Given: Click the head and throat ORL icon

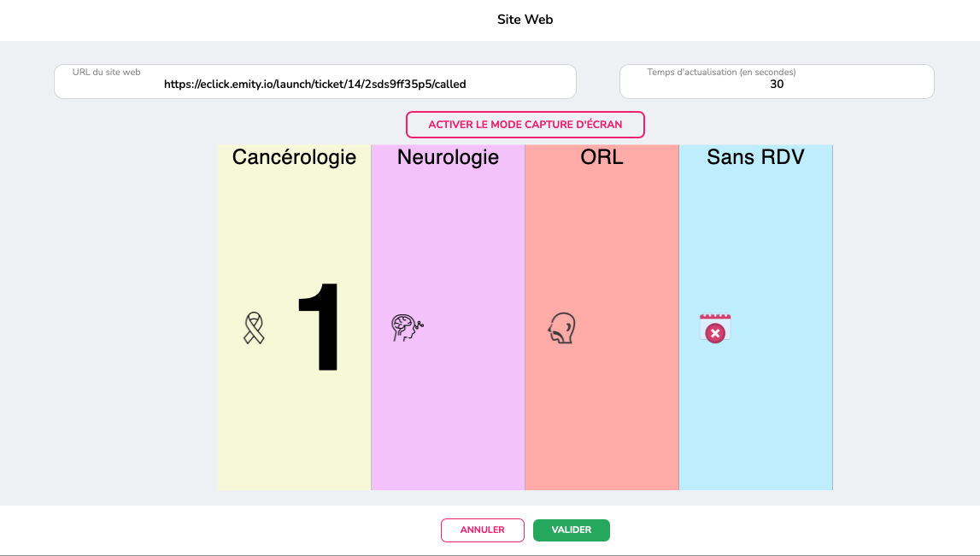Looking at the screenshot, I should (x=562, y=328).
